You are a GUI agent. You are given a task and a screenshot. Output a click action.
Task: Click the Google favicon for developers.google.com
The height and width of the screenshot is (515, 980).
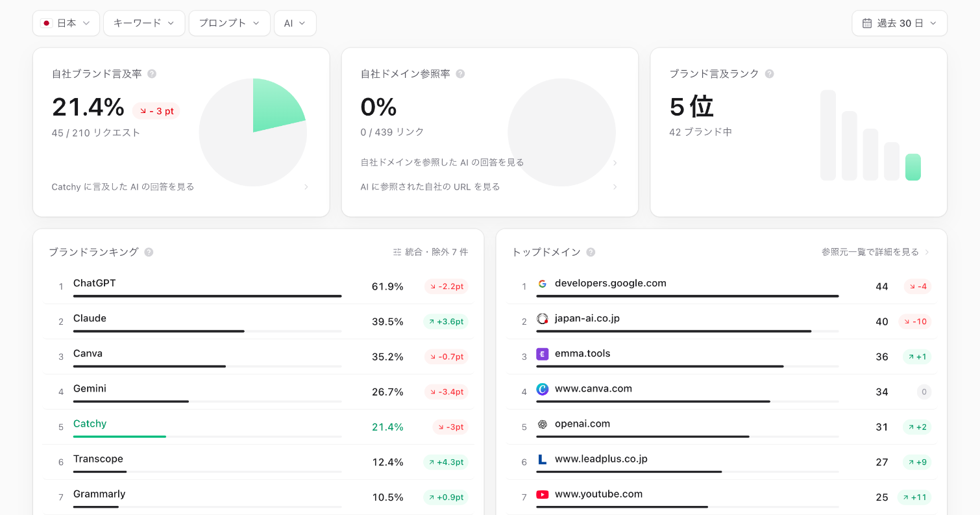tap(543, 284)
